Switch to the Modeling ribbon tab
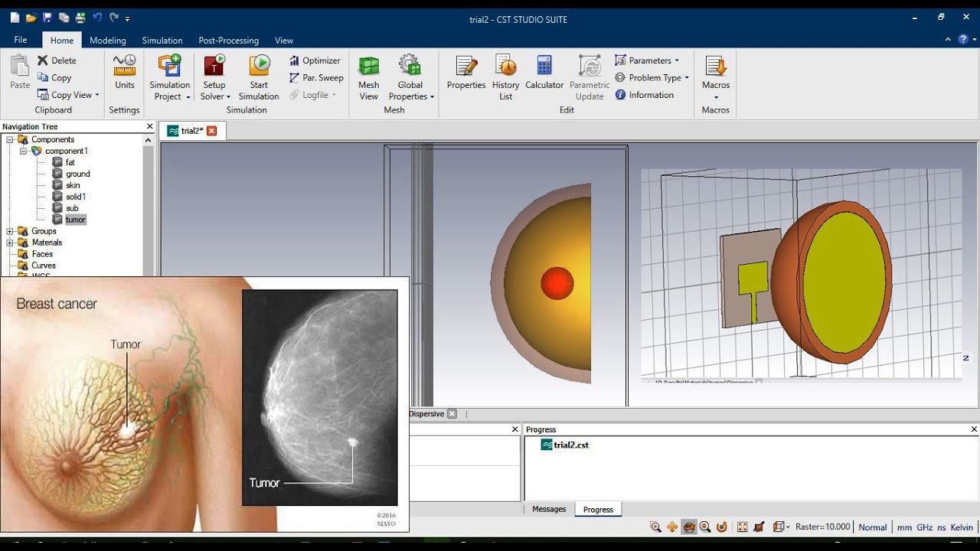The height and width of the screenshot is (551, 980). coord(108,40)
